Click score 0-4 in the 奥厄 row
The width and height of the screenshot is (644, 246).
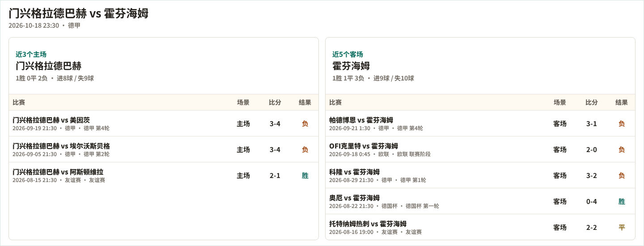point(592,201)
